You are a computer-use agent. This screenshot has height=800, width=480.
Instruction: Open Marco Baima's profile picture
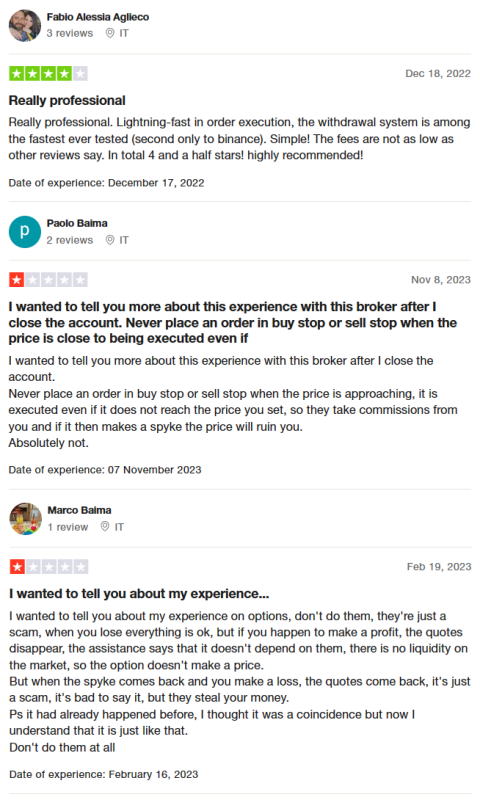coord(26,518)
